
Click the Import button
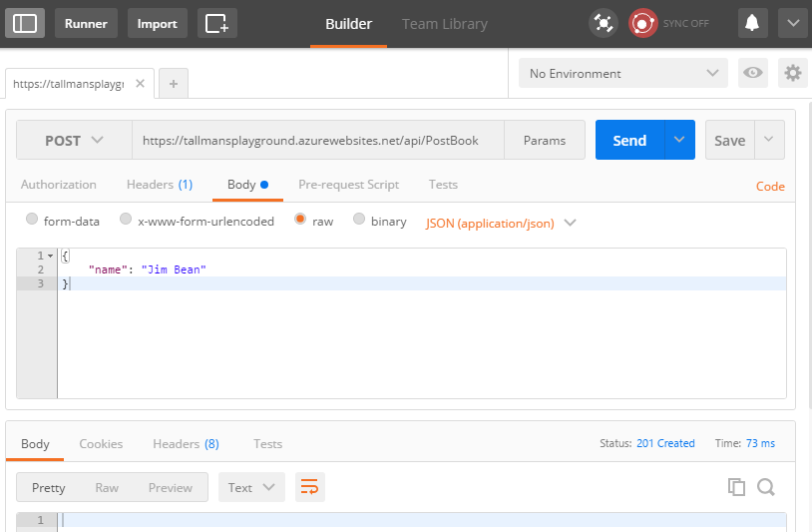(x=157, y=23)
